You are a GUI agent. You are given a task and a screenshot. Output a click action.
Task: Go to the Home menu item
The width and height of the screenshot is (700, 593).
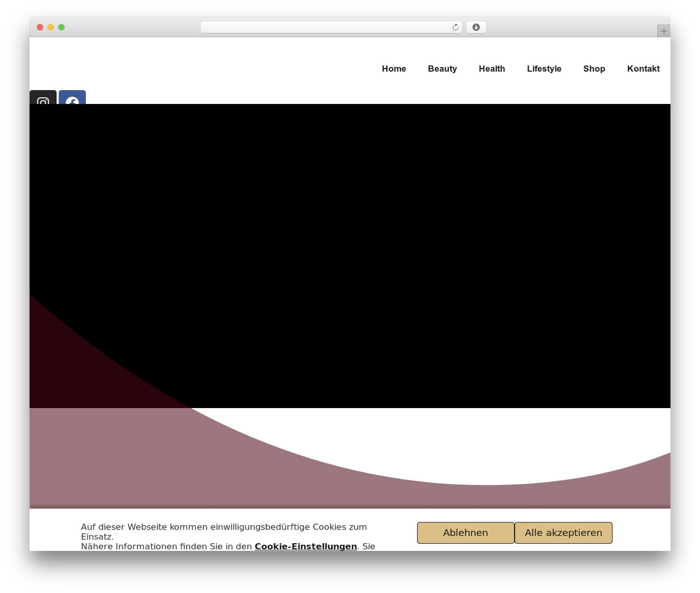point(394,68)
